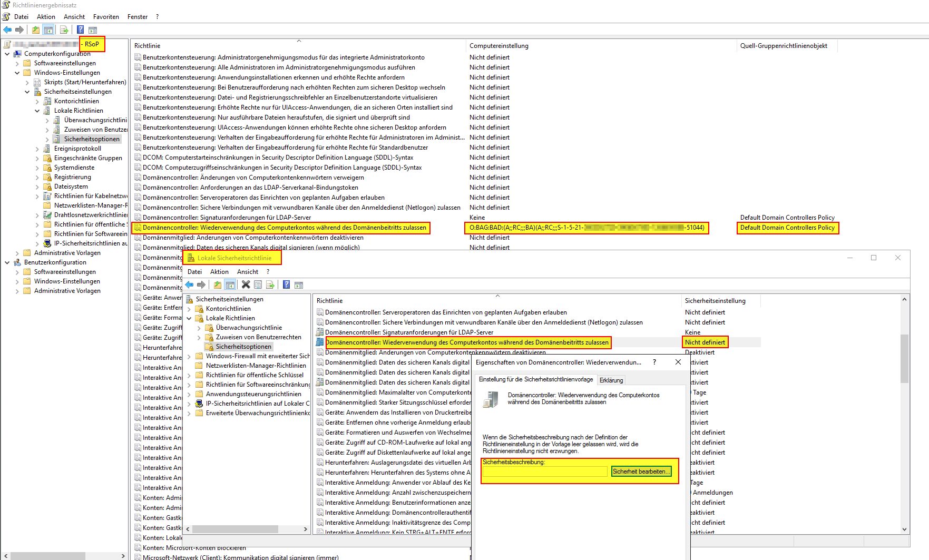This screenshot has width=929, height=560.
Task: Click Sicherheitsbeschreibung text field
Action: [545, 471]
